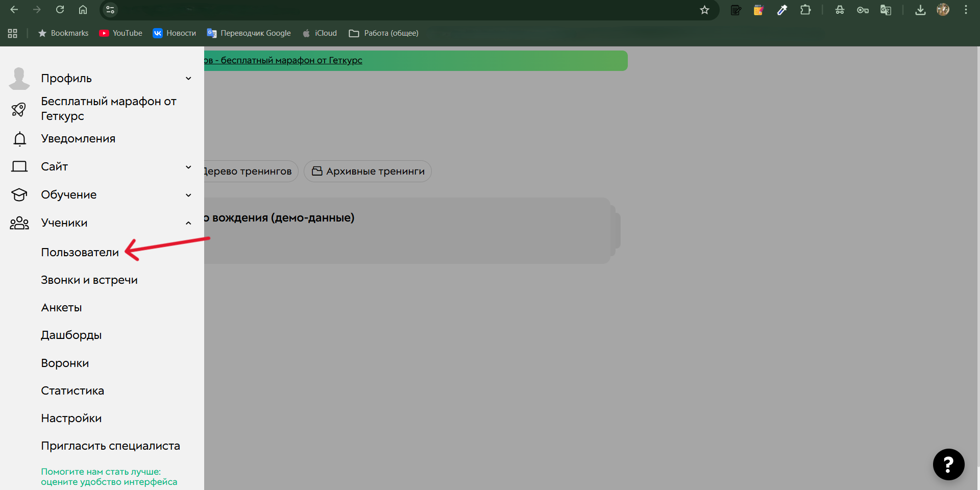
Task: Open the interface feedback link
Action: point(109,477)
